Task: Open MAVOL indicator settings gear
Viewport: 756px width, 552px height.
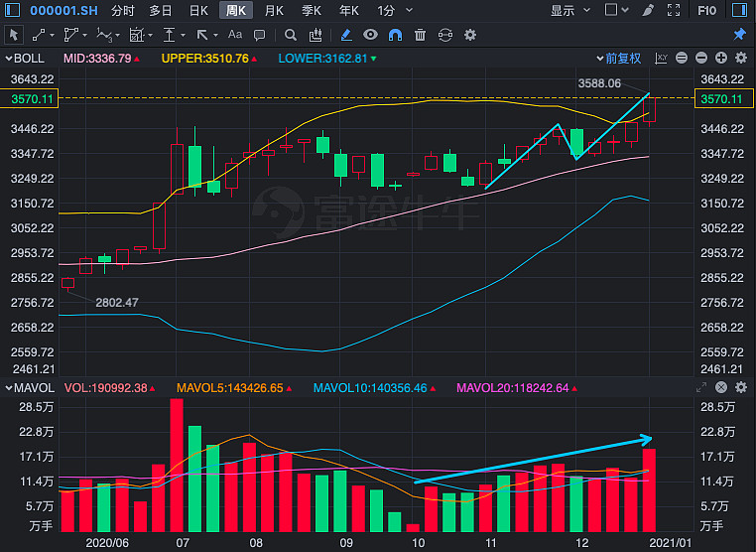Action: (x=741, y=387)
